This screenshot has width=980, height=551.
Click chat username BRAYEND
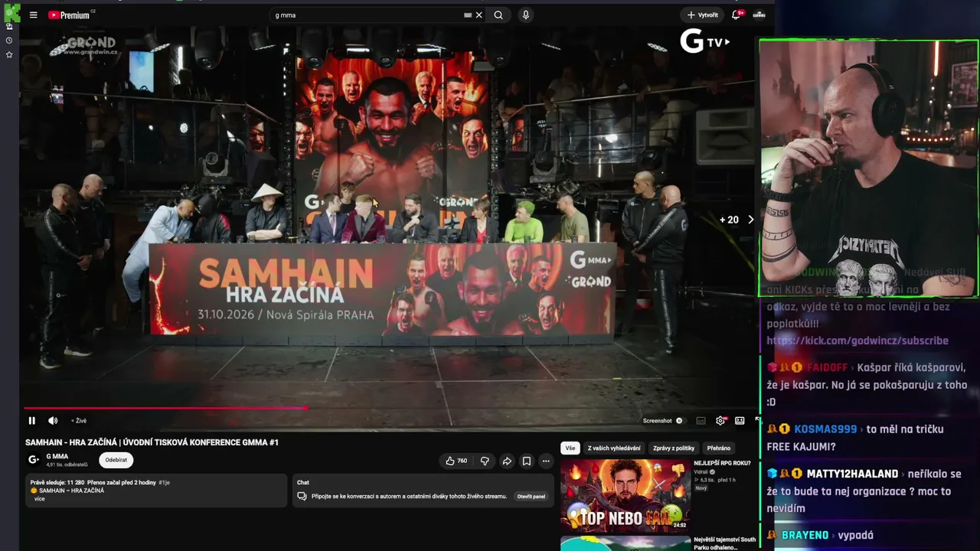[805, 535]
